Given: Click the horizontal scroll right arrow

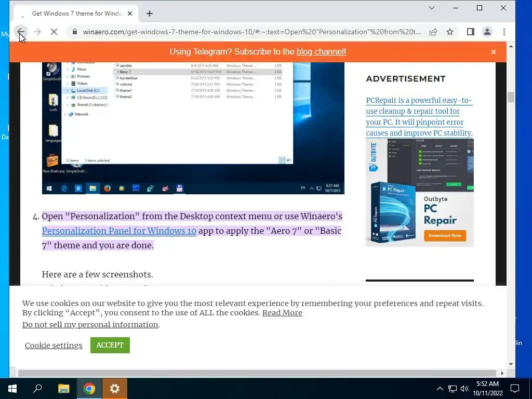Looking at the screenshot, I should coord(502,373).
